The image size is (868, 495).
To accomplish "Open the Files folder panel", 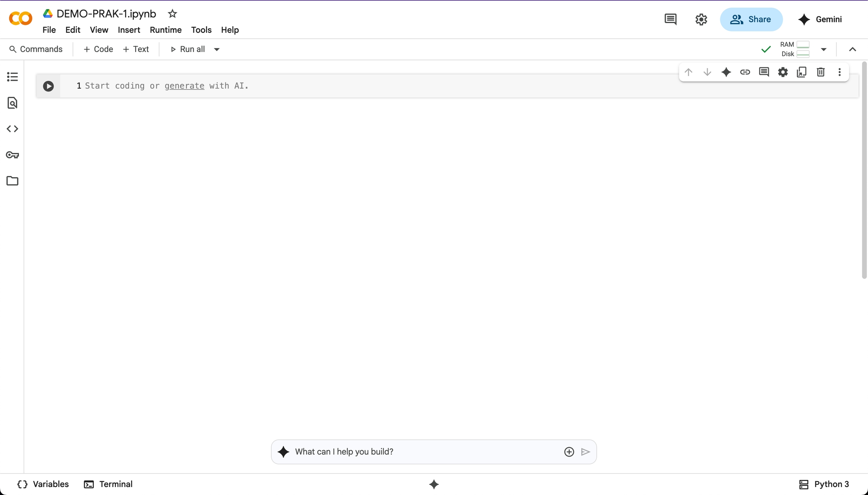I will click(x=12, y=181).
